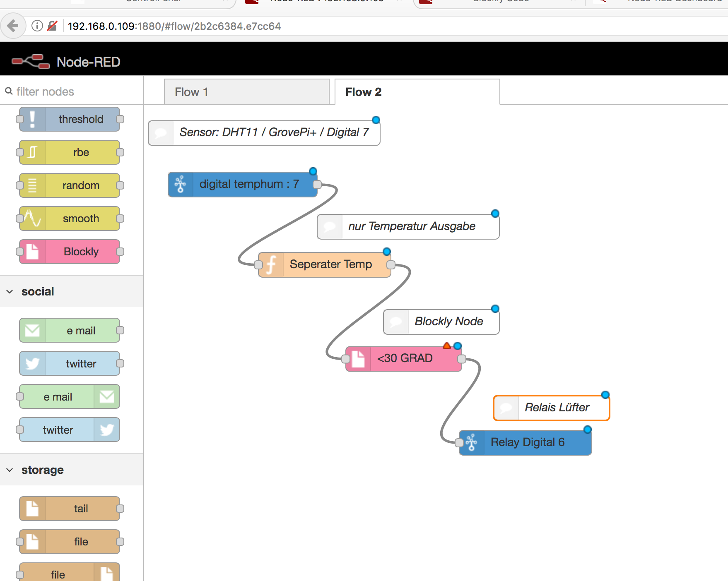Click the function icon on Seperater Temp
728x581 pixels.
pyautogui.click(x=271, y=265)
